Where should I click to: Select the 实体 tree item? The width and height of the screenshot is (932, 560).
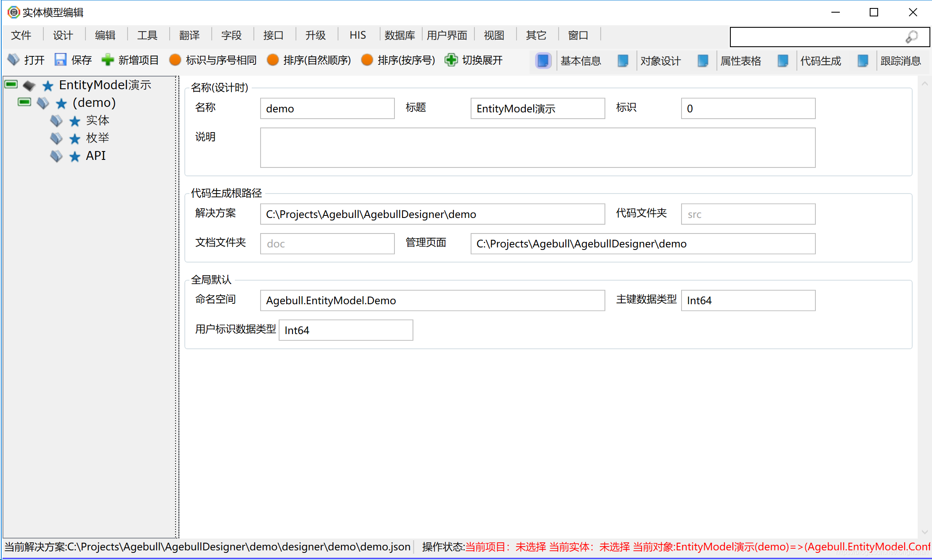[98, 121]
